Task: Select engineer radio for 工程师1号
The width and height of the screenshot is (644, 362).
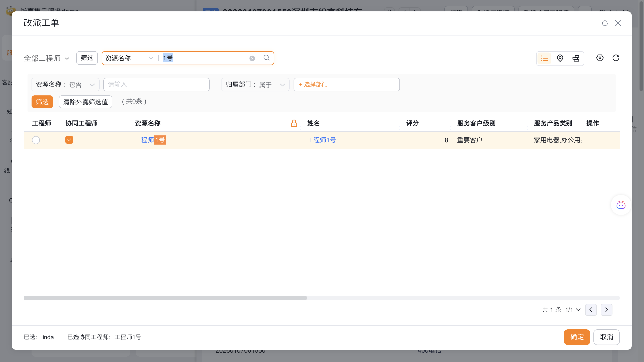Action: pyautogui.click(x=36, y=140)
